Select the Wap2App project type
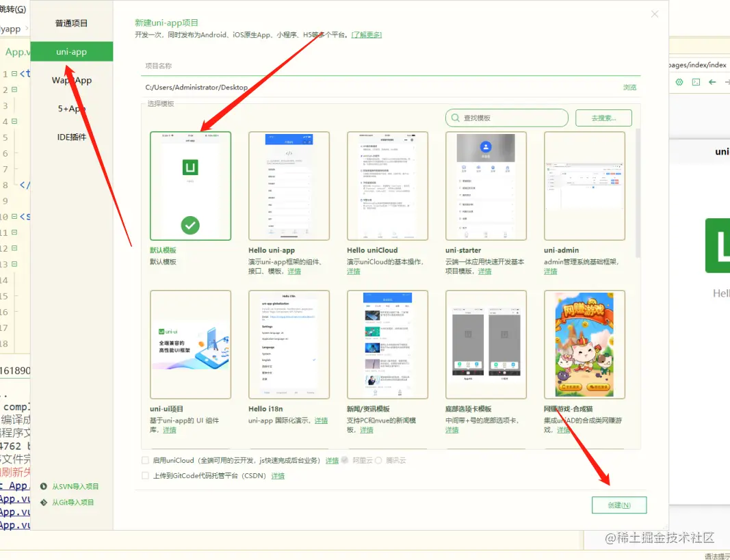The height and width of the screenshot is (560, 730). (71, 80)
